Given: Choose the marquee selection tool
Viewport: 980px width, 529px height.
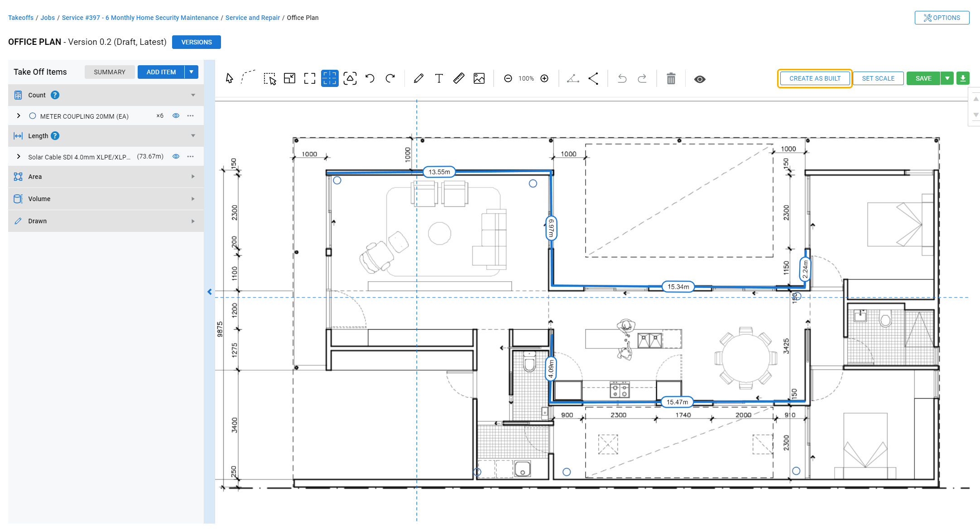Looking at the screenshot, I should [270, 79].
